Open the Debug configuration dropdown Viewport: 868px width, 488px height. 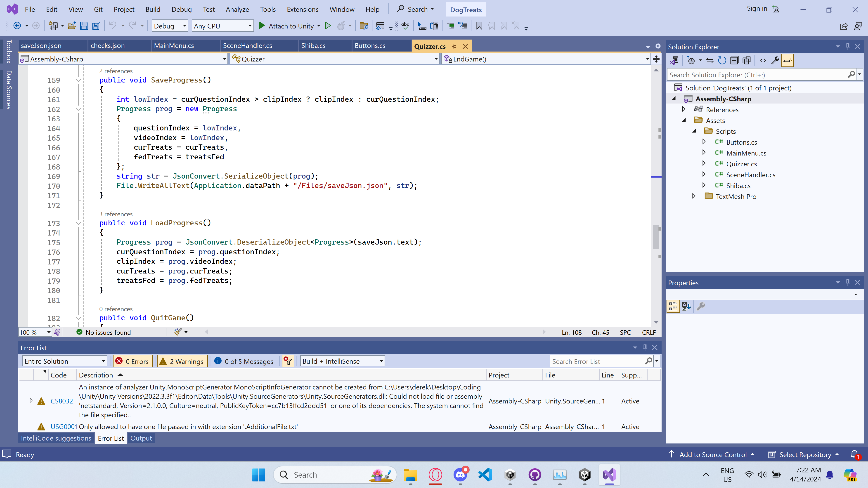click(170, 26)
